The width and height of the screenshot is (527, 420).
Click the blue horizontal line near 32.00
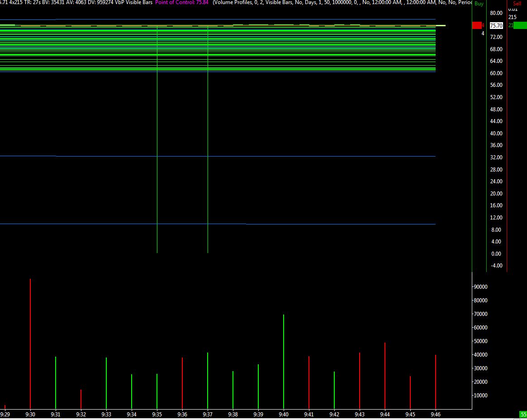click(218, 156)
